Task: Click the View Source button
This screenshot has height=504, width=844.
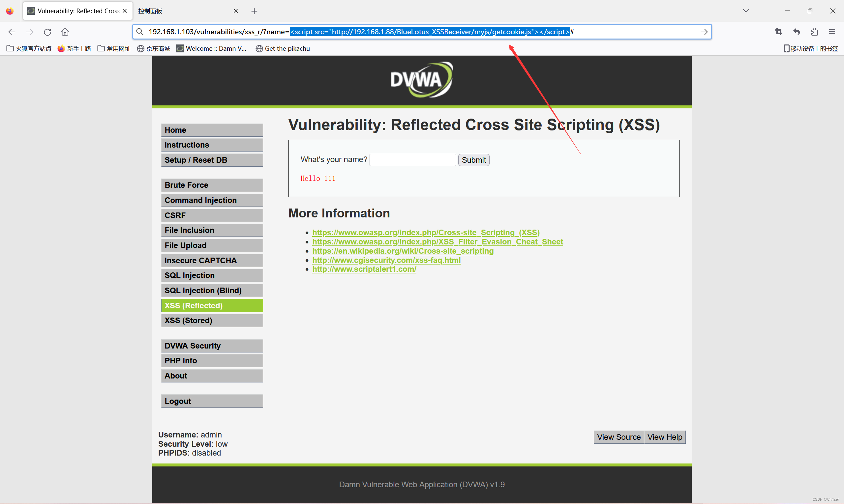Action: (x=618, y=437)
